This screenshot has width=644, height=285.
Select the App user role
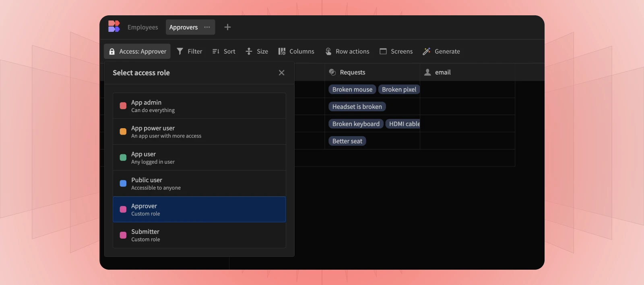pyautogui.click(x=199, y=157)
